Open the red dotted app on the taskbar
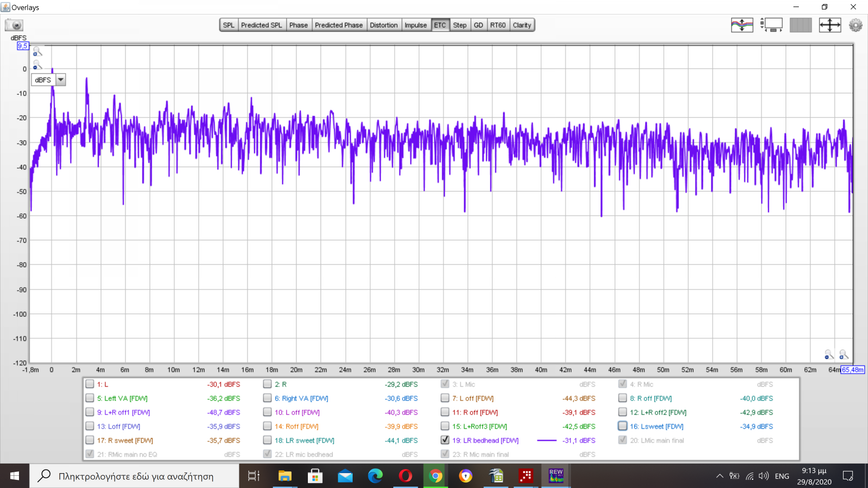 (x=526, y=476)
